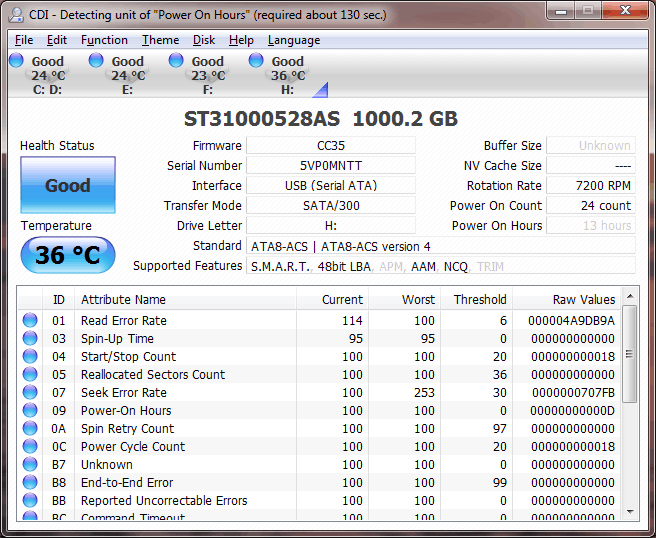Click the Power On Hours 13 hours field
This screenshot has width=656, height=538.
[x=591, y=225]
